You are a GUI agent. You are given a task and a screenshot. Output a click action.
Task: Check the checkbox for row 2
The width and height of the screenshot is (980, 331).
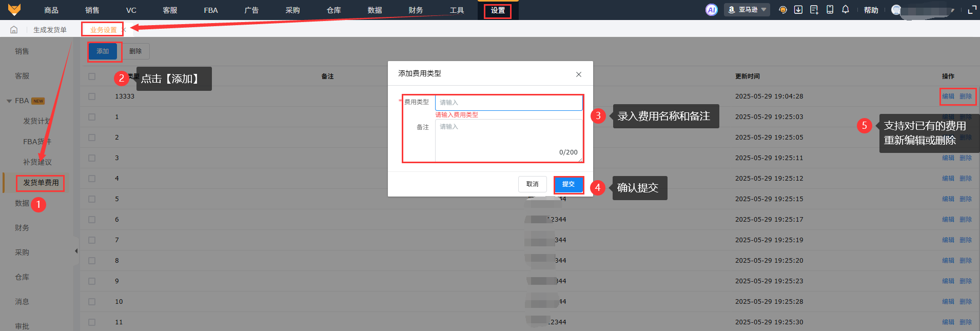click(92, 138)
